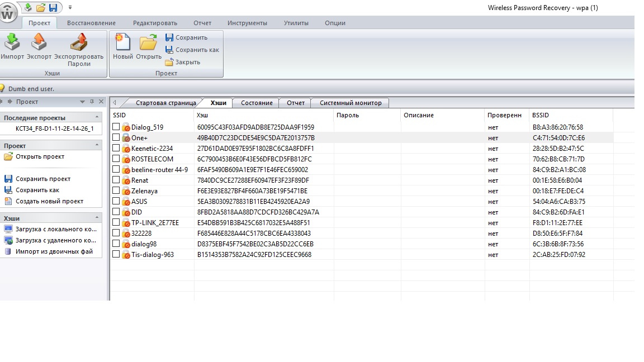Click the Сохранить floppy icon in ribbon

(169, 37)
